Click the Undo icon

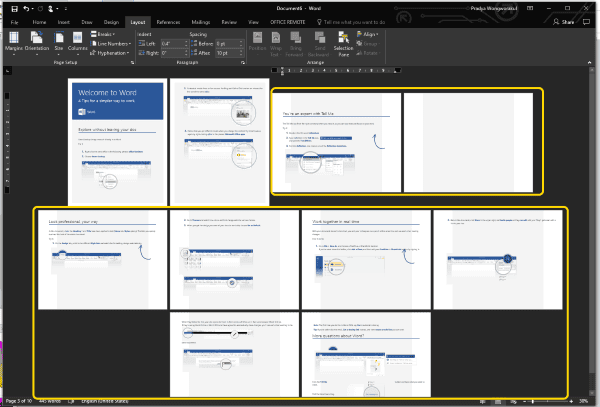[x=27, y=7]
